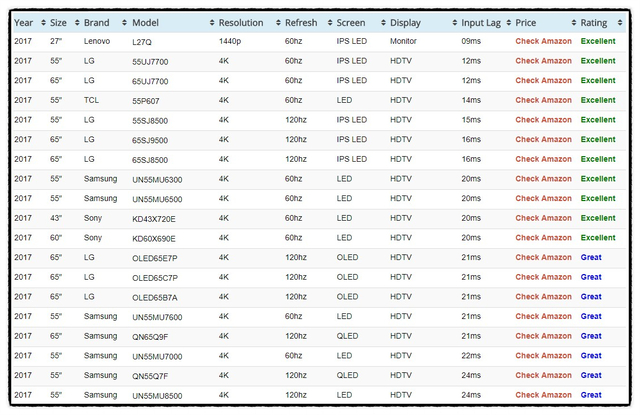
Task: Open Check Amazon link for LG 65SJ9500
Action: [543, 140]
